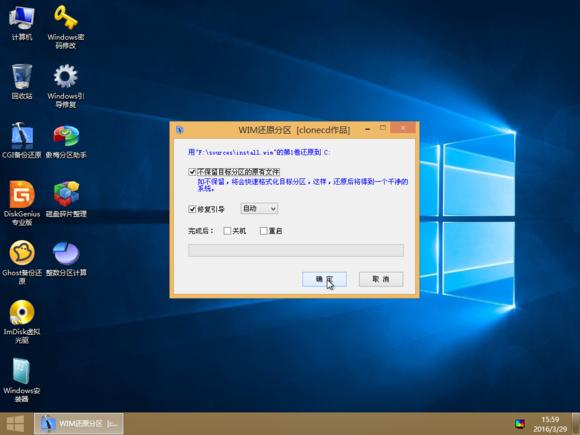Open the Windows安装器 icon
580x435 pixels.
22,380
